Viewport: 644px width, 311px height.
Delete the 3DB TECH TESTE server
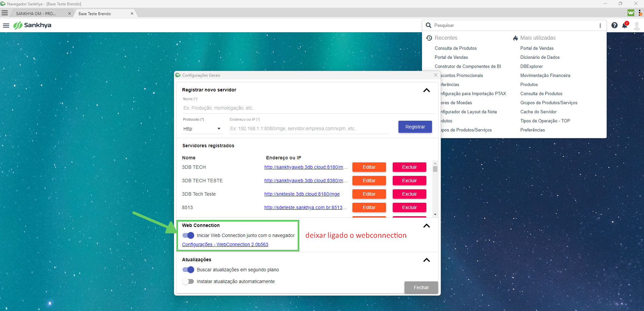tap(409, 181)
